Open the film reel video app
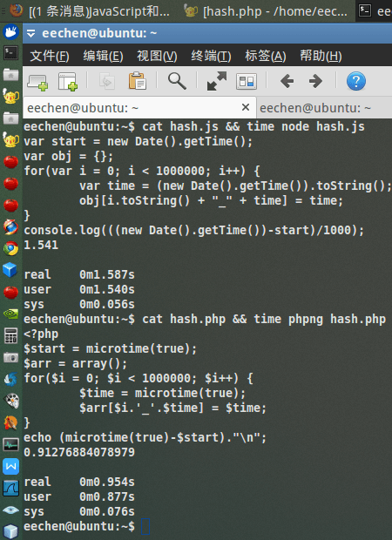Image resolution: width=392 pixels, height=540 pixels. (x=10, y=401)
